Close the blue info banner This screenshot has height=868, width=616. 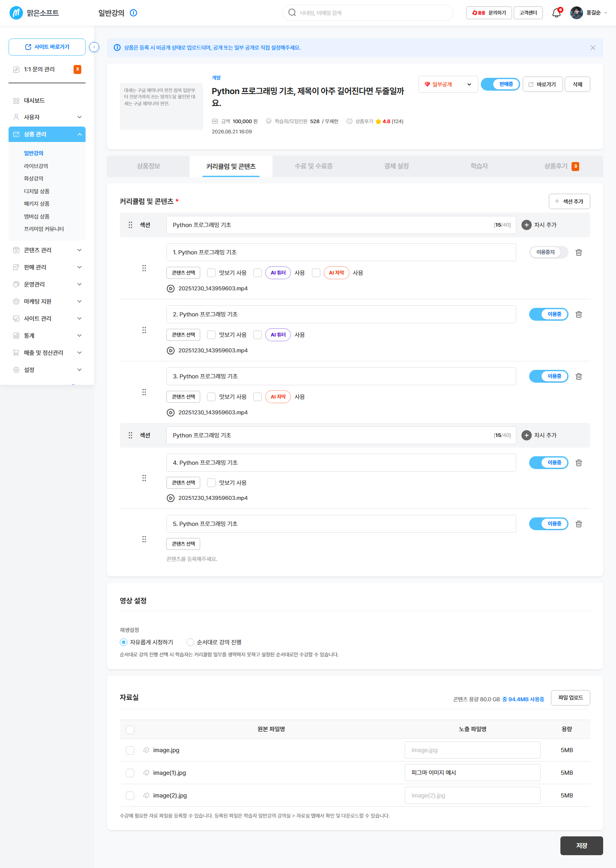[x=593, y=48]
